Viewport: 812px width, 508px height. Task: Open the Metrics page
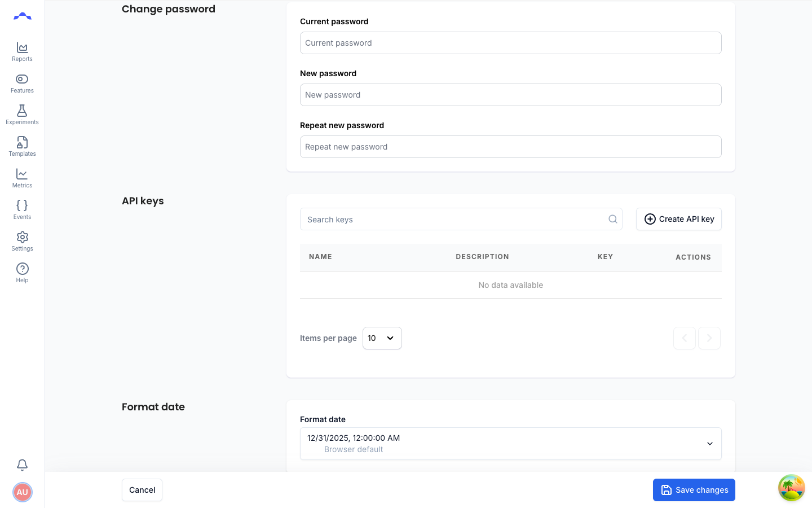point(22,178)
